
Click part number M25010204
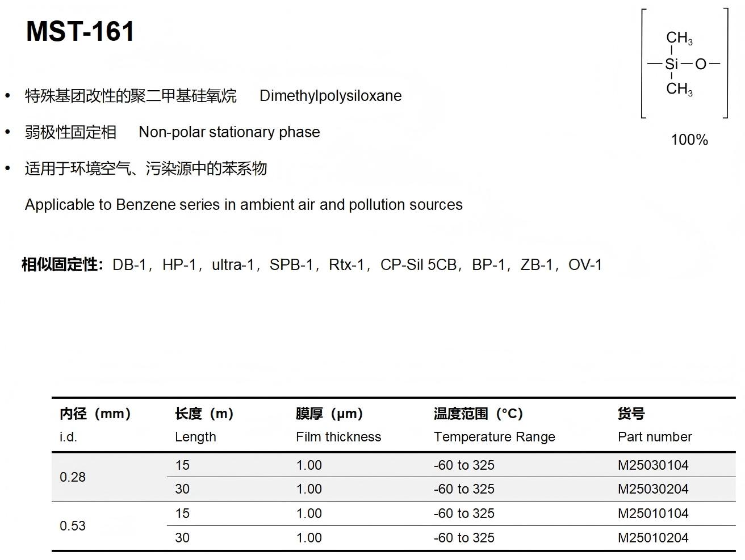653,538
